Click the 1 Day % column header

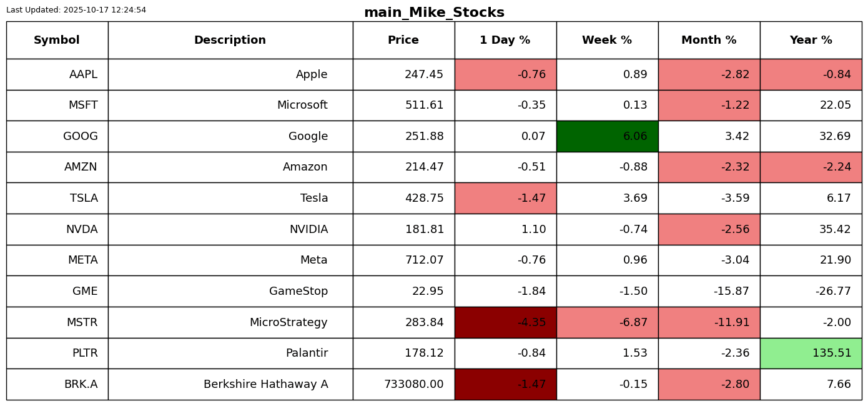505,41
